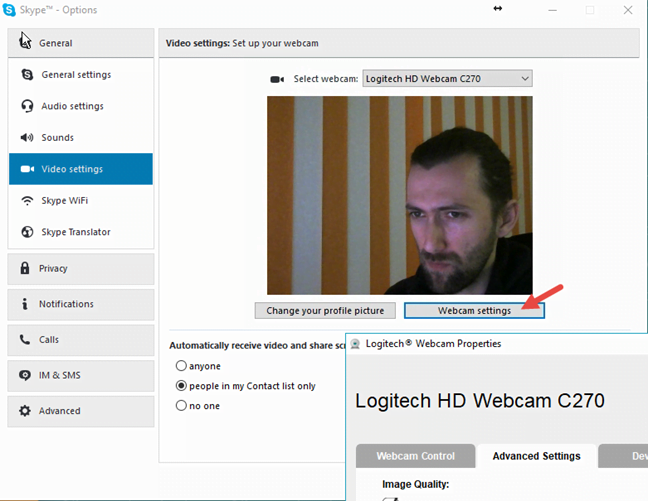648x501 pixels.
Task: Click the Skype logo in the title bar
Action: tap(9, 10)
